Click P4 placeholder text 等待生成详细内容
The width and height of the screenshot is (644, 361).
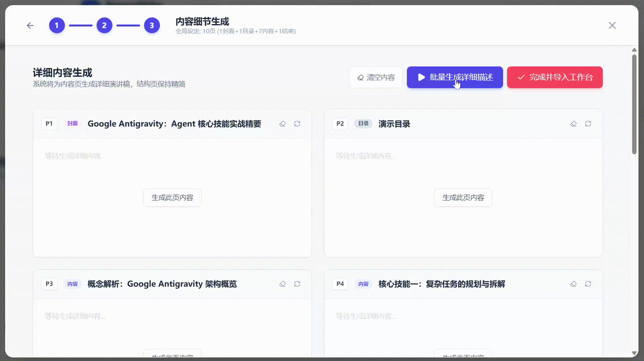(366, 316)
